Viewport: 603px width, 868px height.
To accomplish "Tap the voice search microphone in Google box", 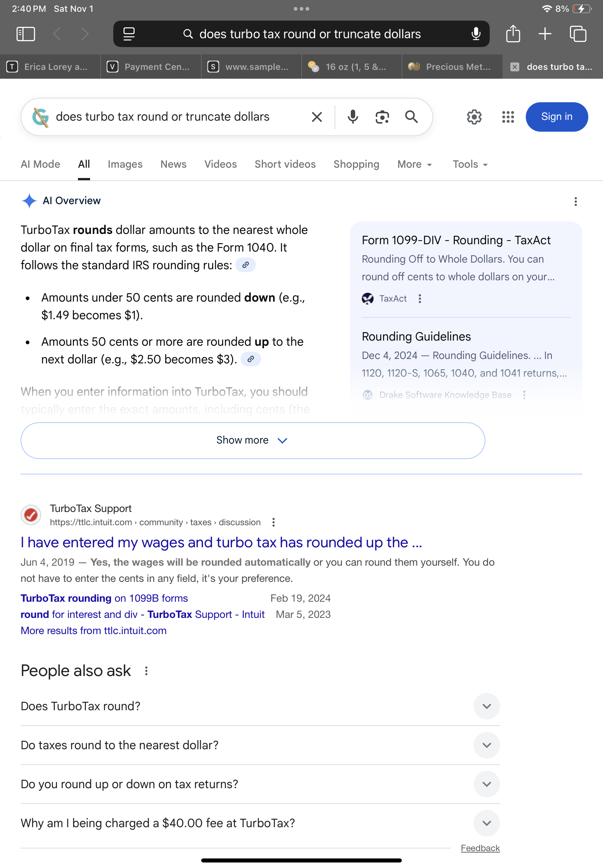I will (x=353, y=117).
